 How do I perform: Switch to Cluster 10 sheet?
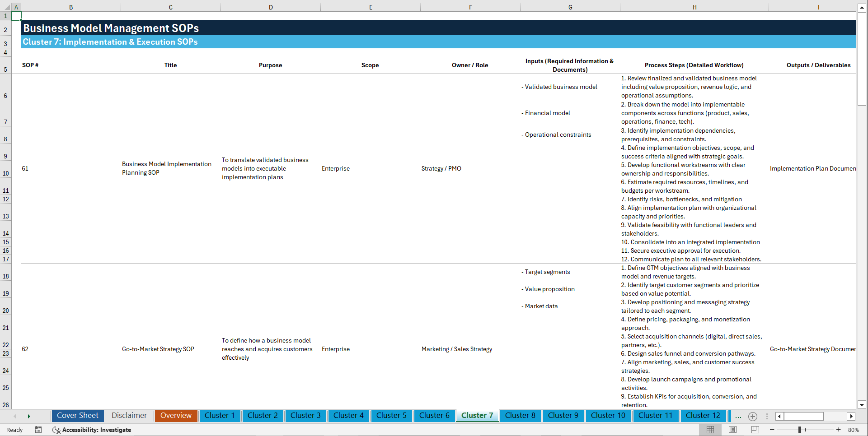point(608,416)
